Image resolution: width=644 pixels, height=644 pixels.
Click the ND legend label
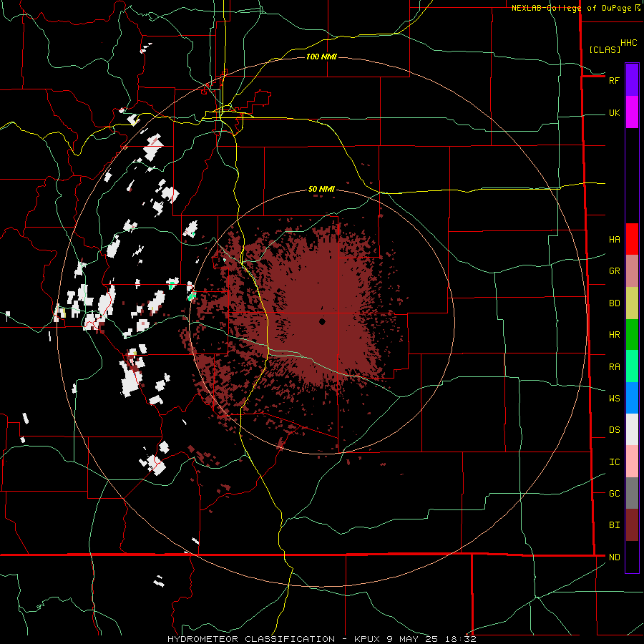pyautogui.click(x=614, y=557)
